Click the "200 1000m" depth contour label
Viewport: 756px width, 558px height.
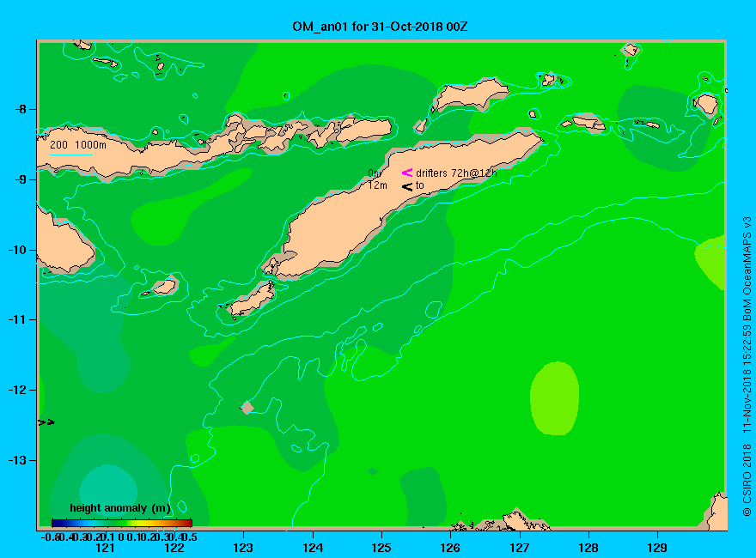click(x=78, y=144)
